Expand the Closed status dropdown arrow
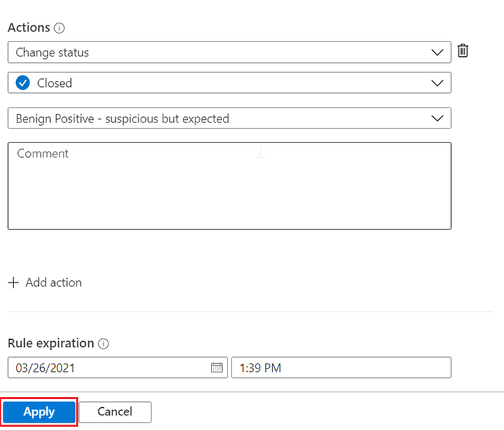The height and width of the screenshot is (430, 504). point(438,83)
